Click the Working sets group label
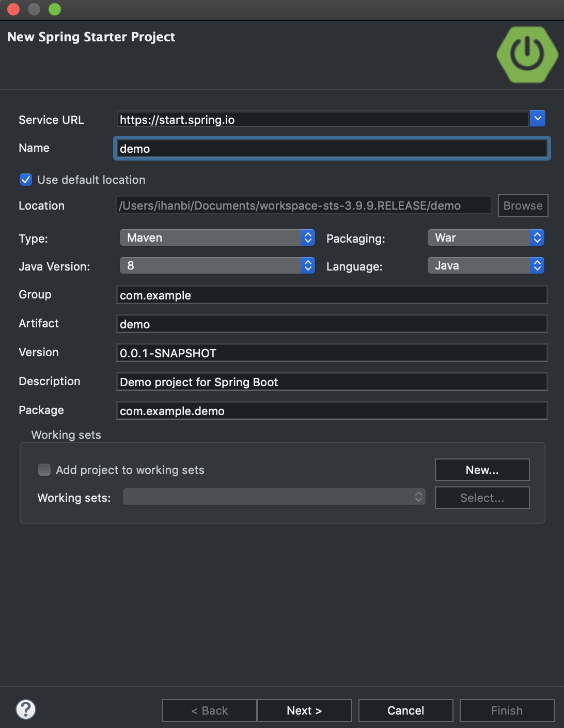Viewport: 564px width, 728px height. pos(66,435)
